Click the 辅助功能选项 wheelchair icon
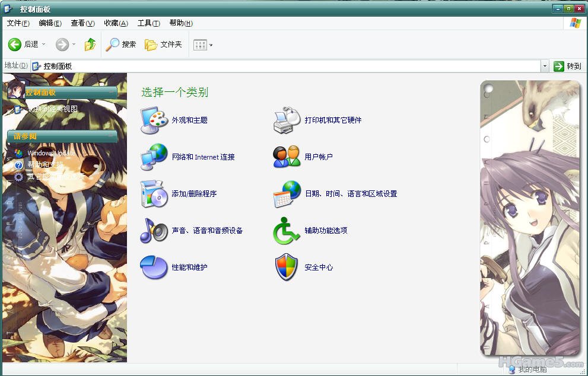Image resolution: width=588 pixels, height=376 pixels. [287, 231]
